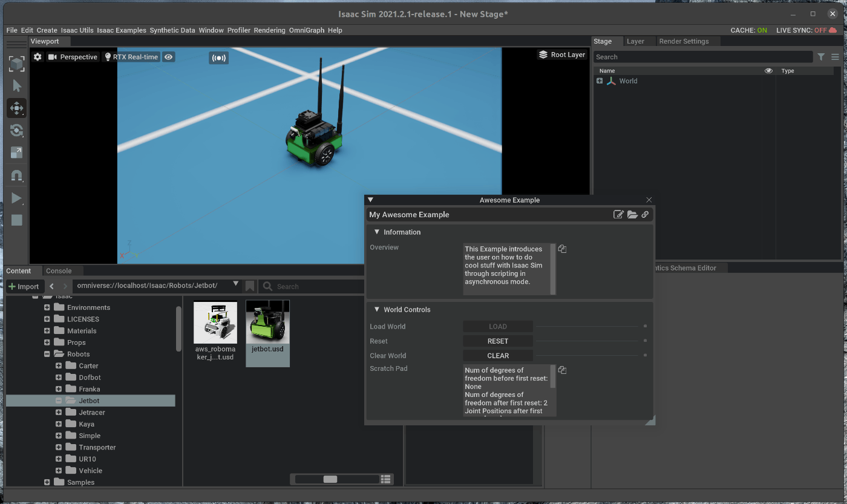Expand the Carter folder
This screenshot has width=847, height=504.
[x=59, y=365]
